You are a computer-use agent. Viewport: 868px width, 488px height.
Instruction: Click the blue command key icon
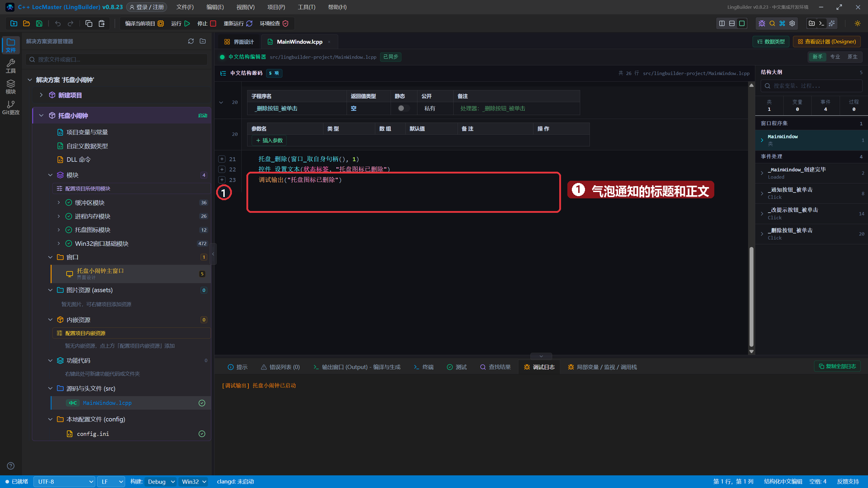(782, 23)
